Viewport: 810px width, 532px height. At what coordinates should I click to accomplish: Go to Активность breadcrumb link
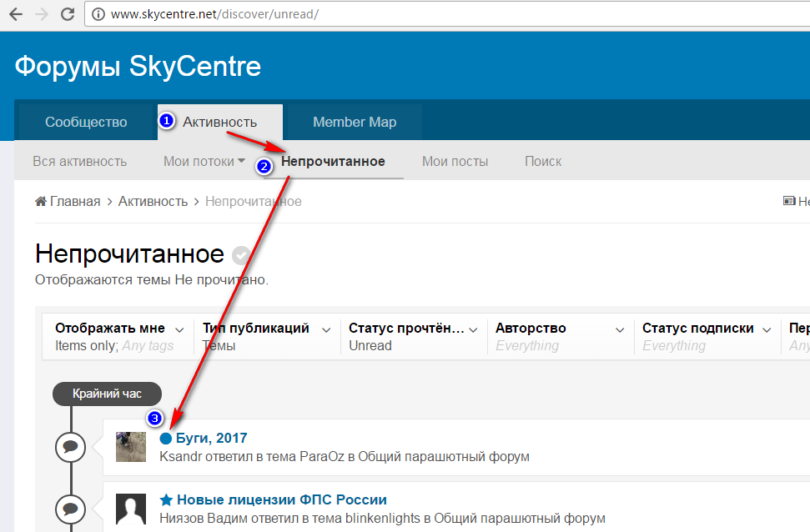pos(153,201)
